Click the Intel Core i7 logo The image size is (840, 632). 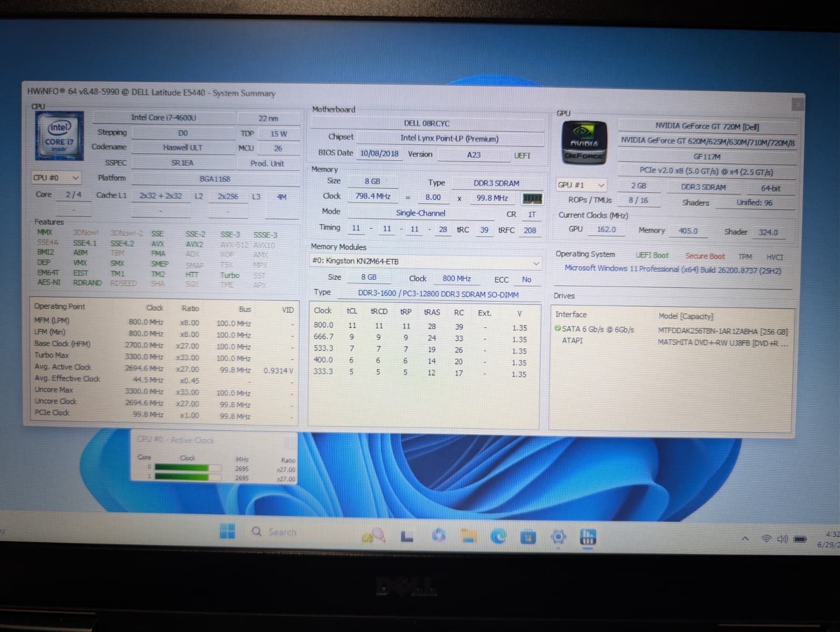pos(59,135)
